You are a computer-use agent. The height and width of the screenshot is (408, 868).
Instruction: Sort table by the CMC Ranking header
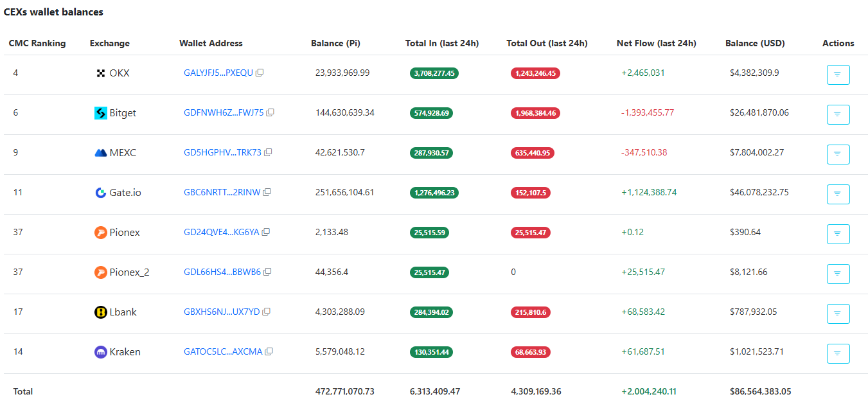37,43
